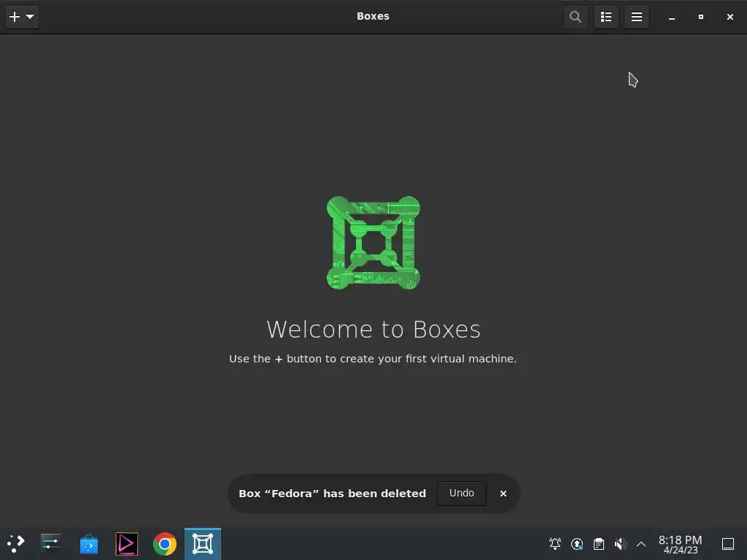Show desktop via taskbar corner button
This screenshot has width=747, height=560.
728,544
